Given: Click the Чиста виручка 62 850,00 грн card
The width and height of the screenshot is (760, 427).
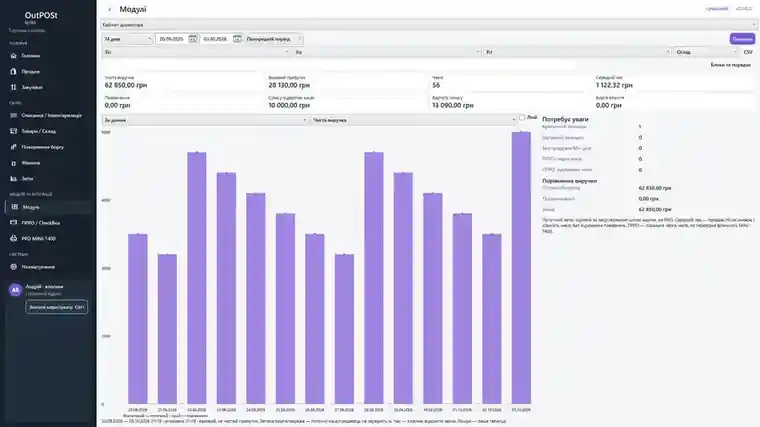Looking at the screenshot, I should click(x=182, y=82).
